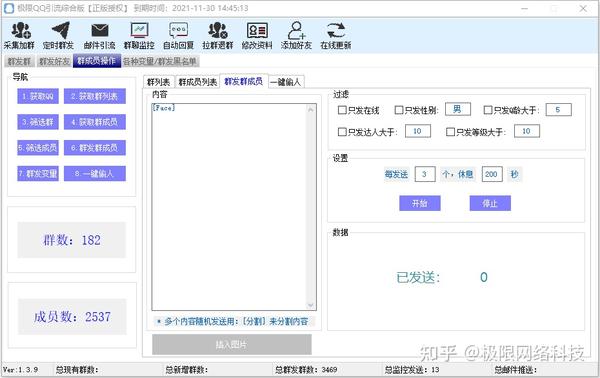Viewport: 600px width, 378px height.
Task: Focus the 每发送 count field showing 3
Action: coord(425,174)
